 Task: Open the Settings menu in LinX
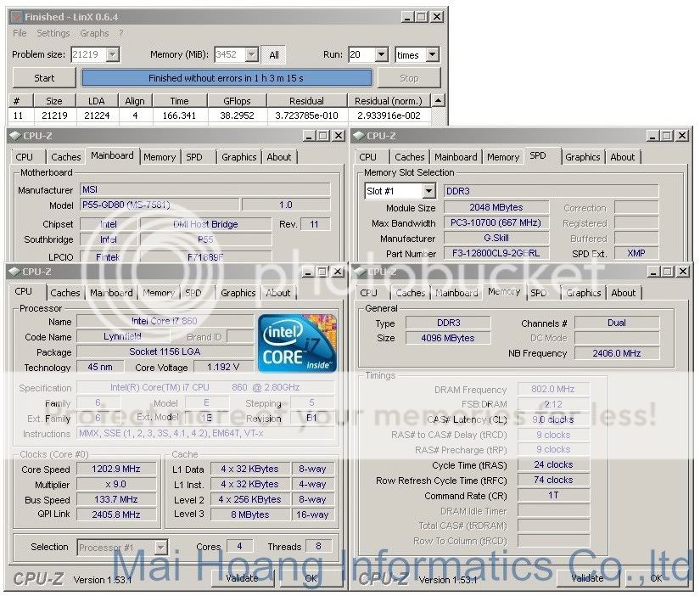[x=53, y=33]
